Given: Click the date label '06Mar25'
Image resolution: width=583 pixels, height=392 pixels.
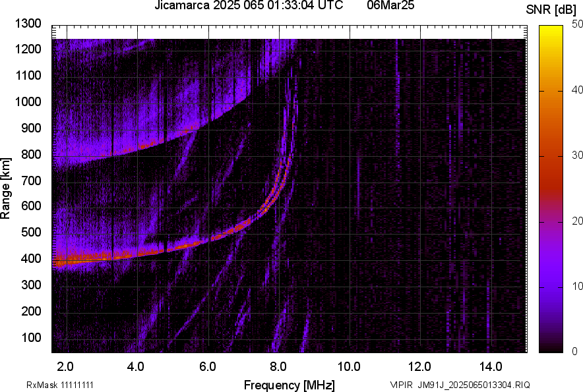Looking at the screenshot, I should click(x=390, y=5).
